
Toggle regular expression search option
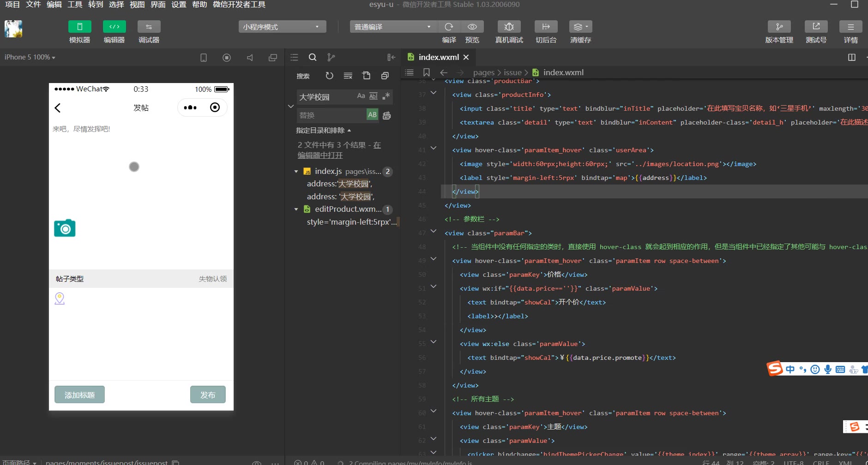coord(386,96)
